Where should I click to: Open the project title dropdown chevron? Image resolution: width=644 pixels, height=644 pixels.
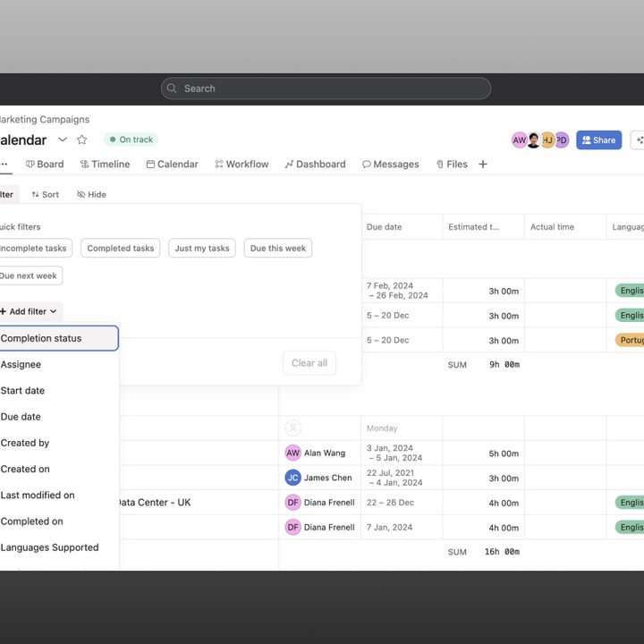tap(63, 140)
